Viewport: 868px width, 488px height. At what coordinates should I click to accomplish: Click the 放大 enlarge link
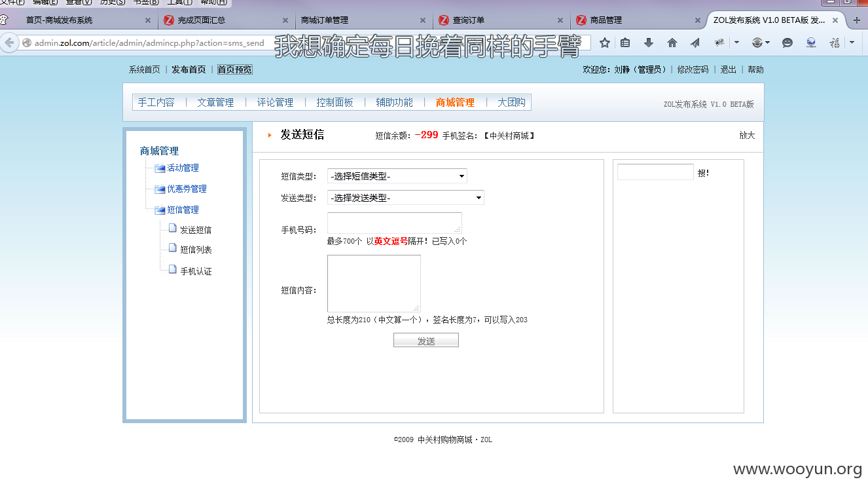(747, 136)
